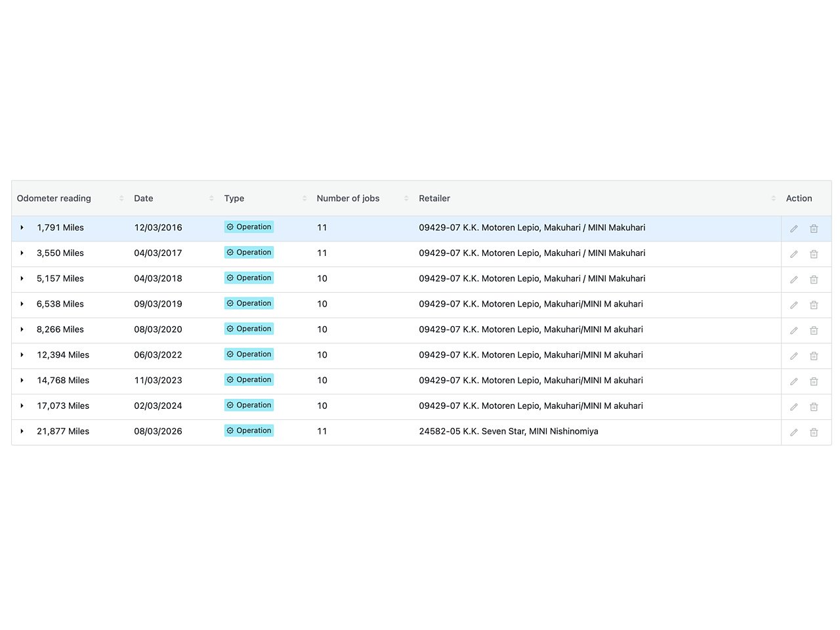Delete the 14,768 Miles record
Viewport: 840px width, 630px height.
(814, 381)
